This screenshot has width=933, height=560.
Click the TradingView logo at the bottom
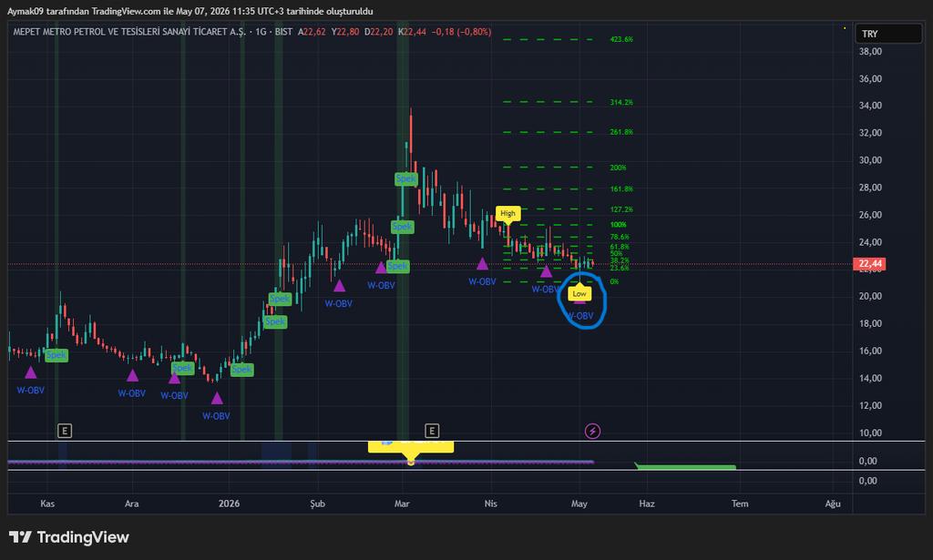point(69,537)
